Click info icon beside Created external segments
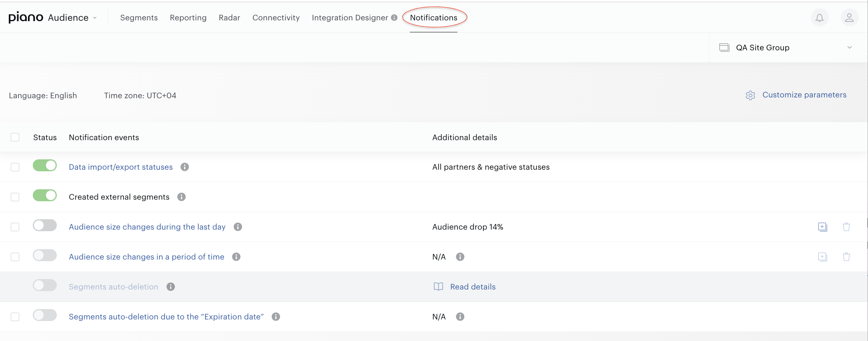The height and width of the screenshot is (341, 868). coord(182,197)
